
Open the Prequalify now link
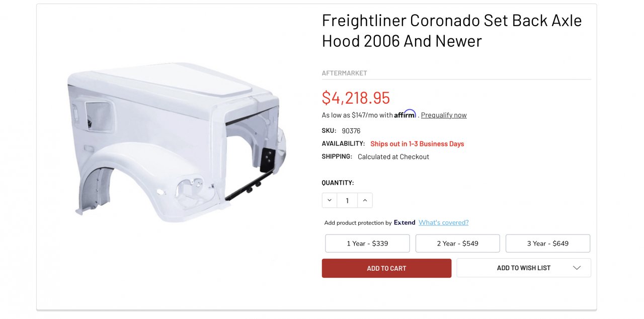click(444, 115)
